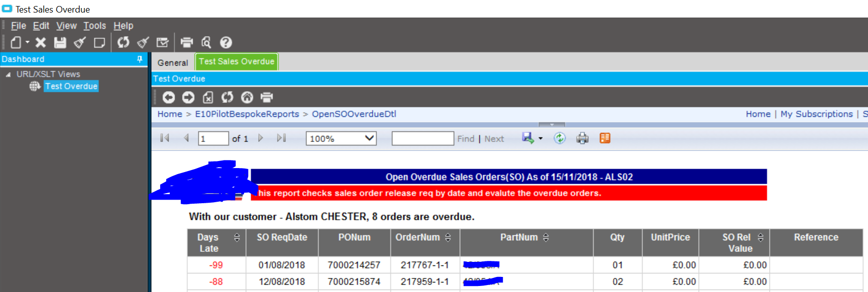Click the Help question mark icon

(x=226, y=43)
